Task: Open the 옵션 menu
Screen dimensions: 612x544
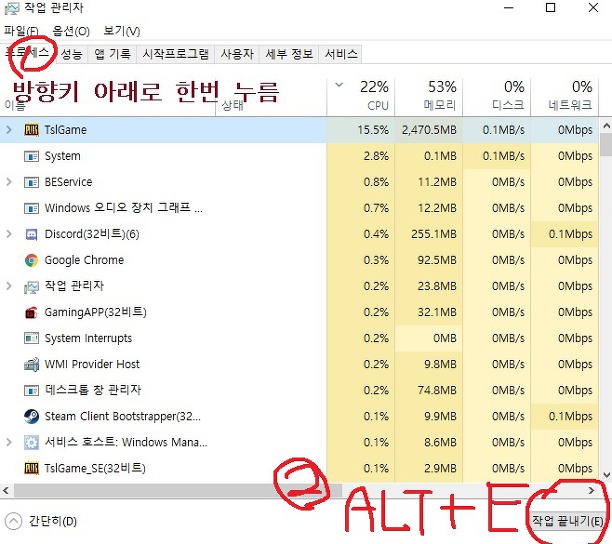Action: pos(69,31)
